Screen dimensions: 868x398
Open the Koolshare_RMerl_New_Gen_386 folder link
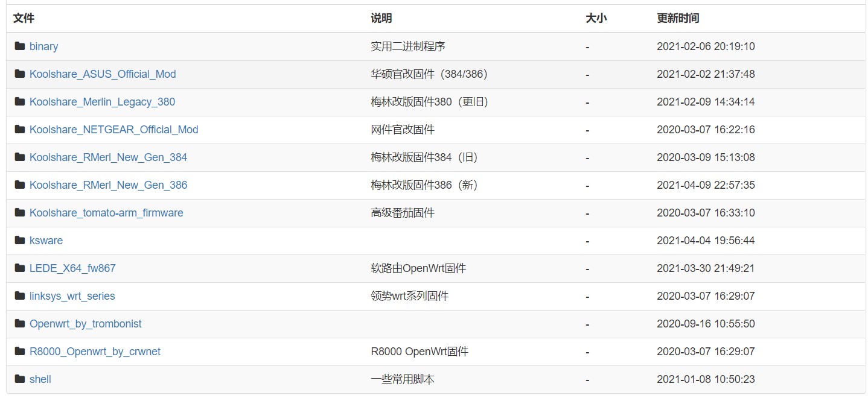(x=108, y=185)
